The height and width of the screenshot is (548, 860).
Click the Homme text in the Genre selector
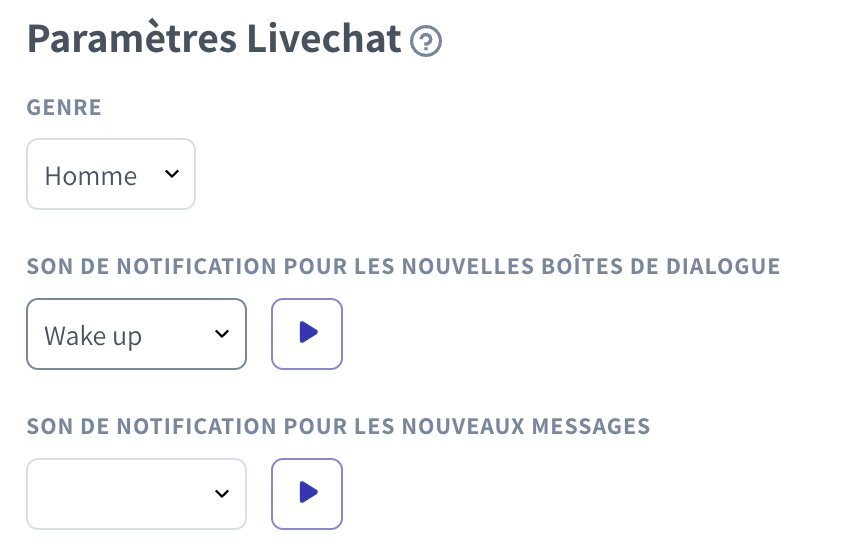tap(91, 176)
